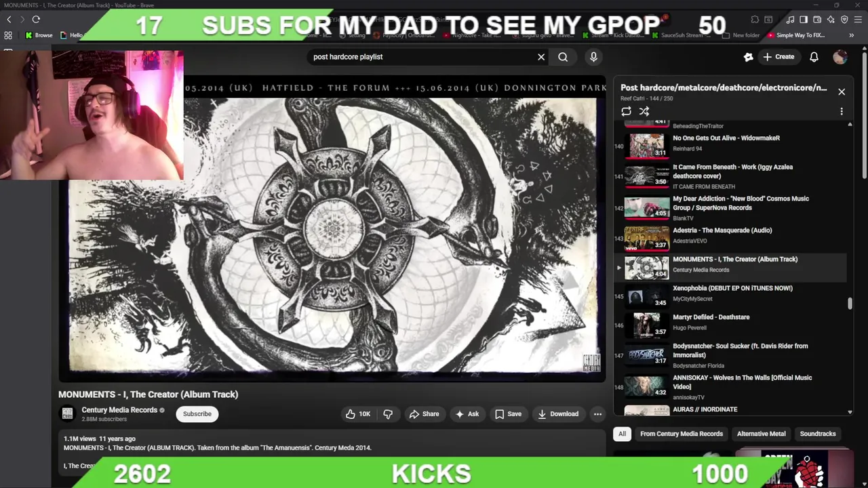The image size is (868, 488).
Task: Dislike the MONUMENTS video
Action: tap(388, 414)
